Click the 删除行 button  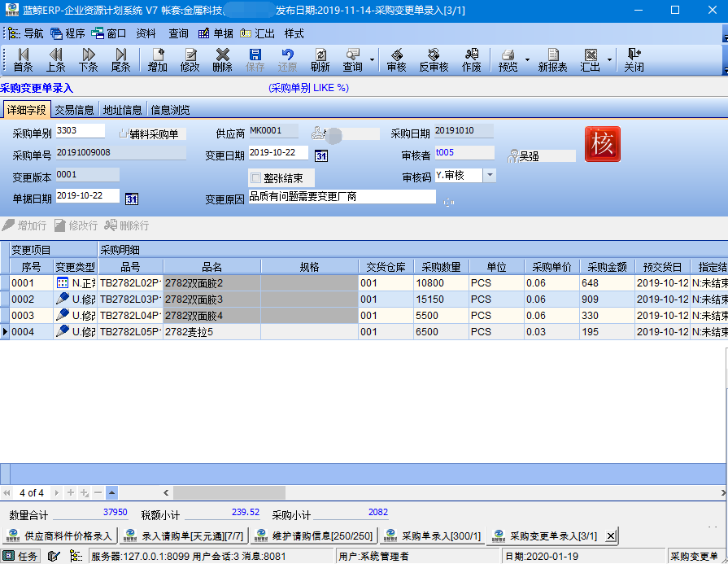127,225
